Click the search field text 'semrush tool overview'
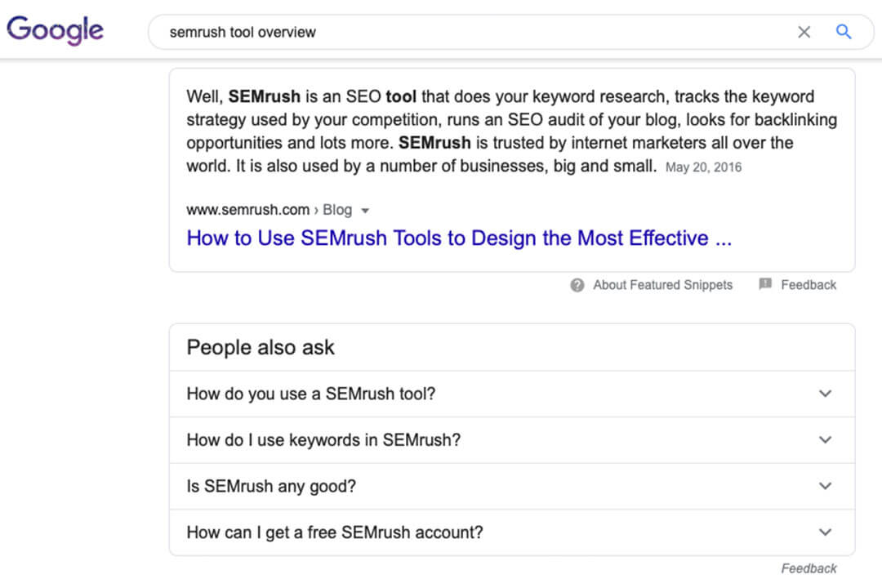 (x=243, y=32)
